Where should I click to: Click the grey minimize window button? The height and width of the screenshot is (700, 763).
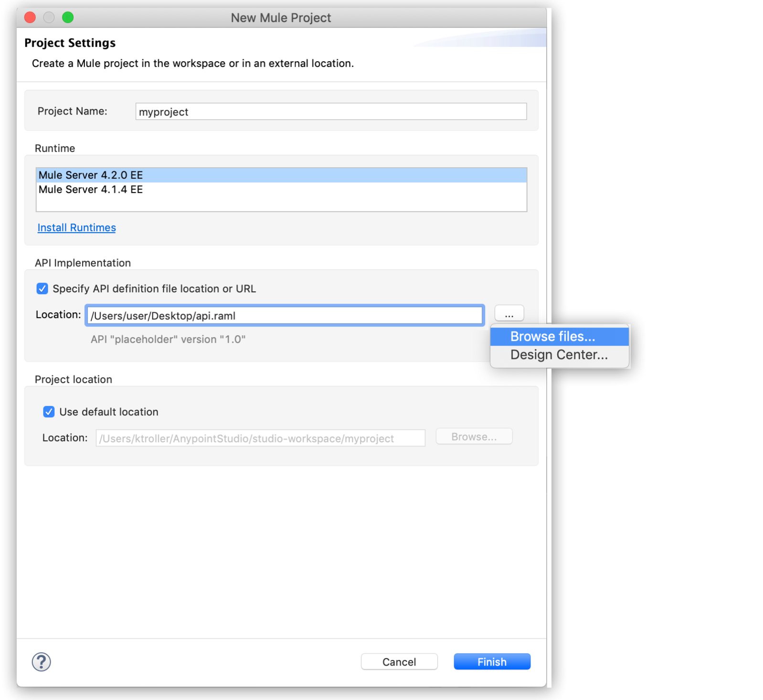(x=49, y=18)
